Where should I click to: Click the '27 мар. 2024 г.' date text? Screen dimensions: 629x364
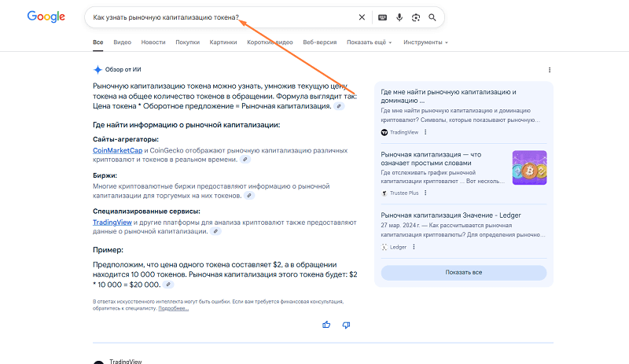pos(399,225)
